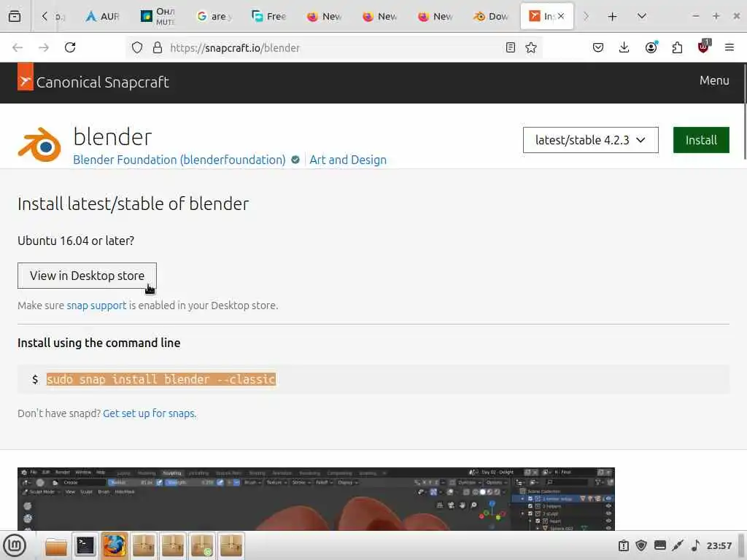Image resolution: width=747 pixels, height=560 pixels.
Task: Save page to Pocket icon
Action: [x=598, y=47]
